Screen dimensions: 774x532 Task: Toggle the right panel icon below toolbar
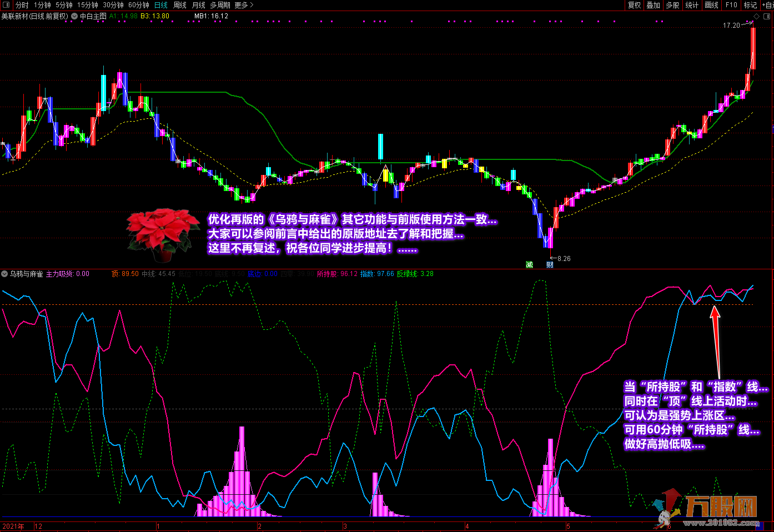point(766,16)
